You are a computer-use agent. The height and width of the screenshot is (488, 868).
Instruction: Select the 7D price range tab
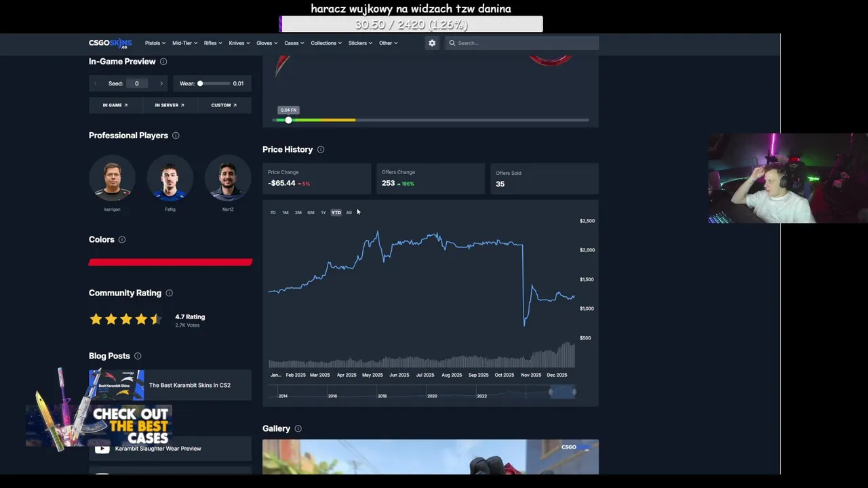[x=273, y=213]
